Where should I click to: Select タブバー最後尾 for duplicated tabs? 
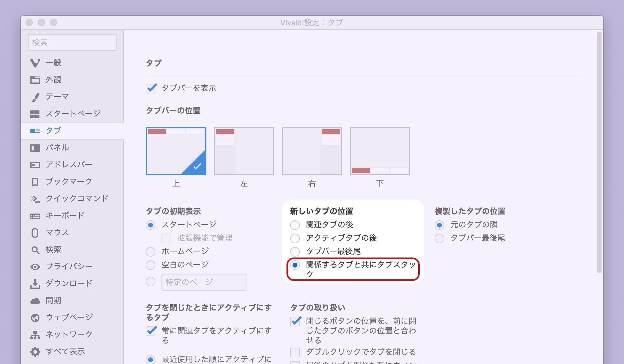click(x=439, y=238)
